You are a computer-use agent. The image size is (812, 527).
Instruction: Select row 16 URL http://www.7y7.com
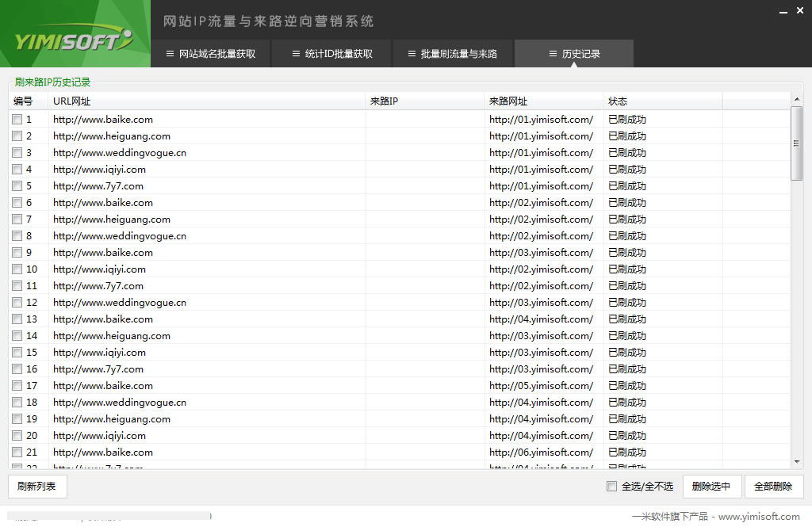coord(98,369)
